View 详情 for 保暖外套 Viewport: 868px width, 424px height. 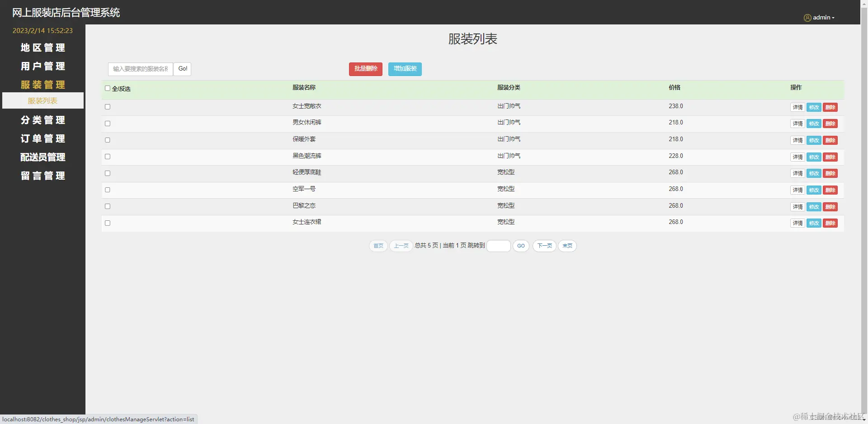pyautogui.click(x=797, y=140)
